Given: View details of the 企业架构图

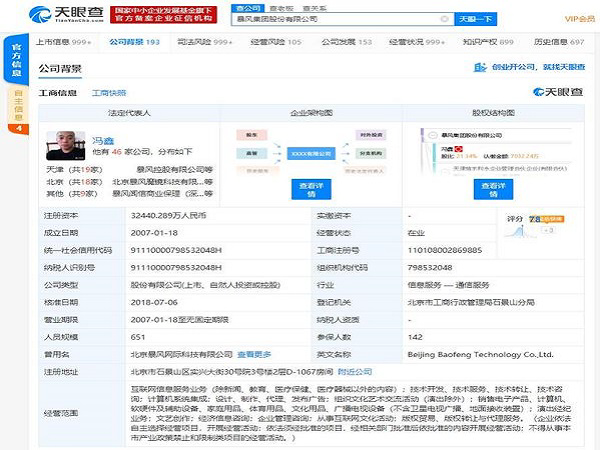Looking at the screenshot, I should click(311, 189).
